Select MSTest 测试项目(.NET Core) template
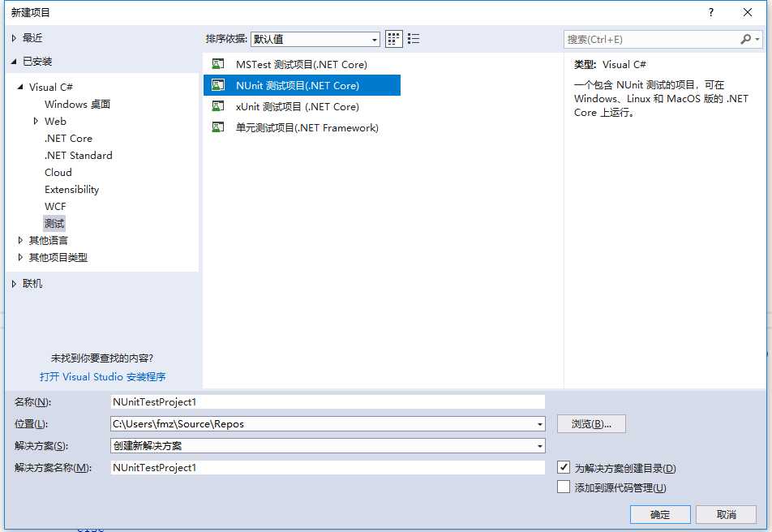This screenshot has width=772, height=532. point(302,64)
